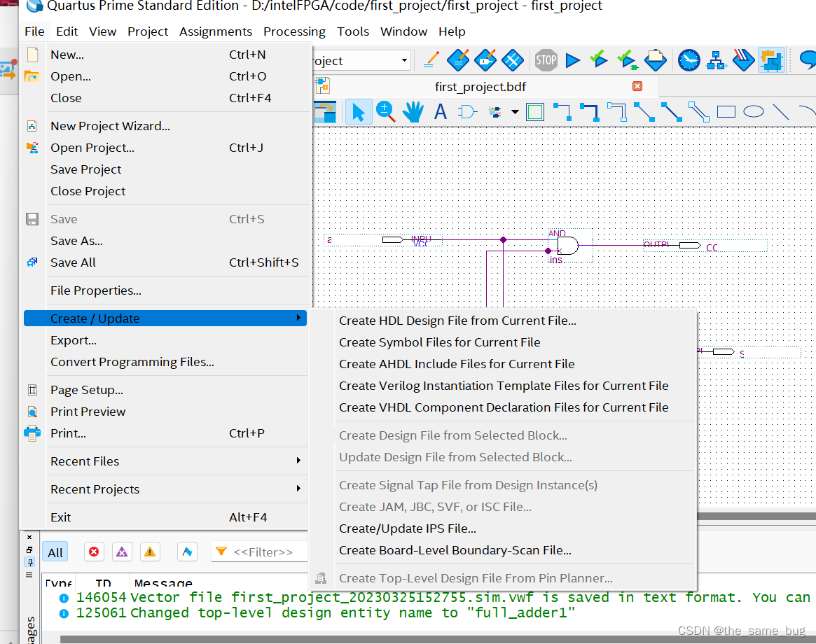Select the Orthogonal Node tool
This screenshot has height=644, width=816.
[x=562, y=112]
